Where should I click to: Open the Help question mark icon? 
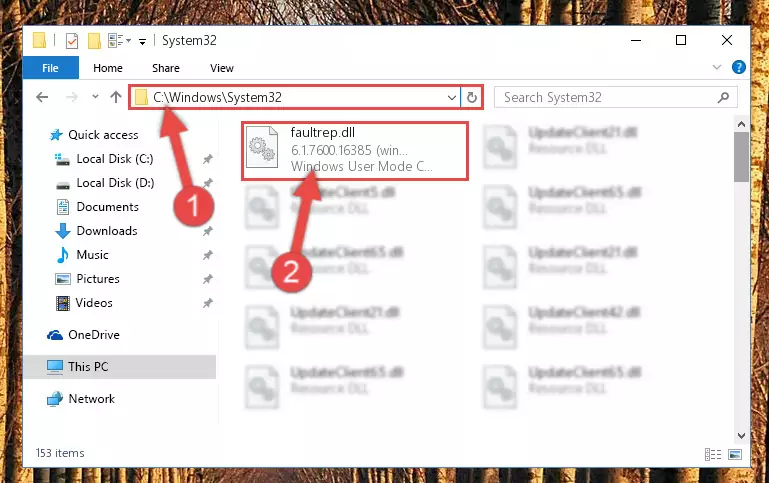tap(738, 67)
